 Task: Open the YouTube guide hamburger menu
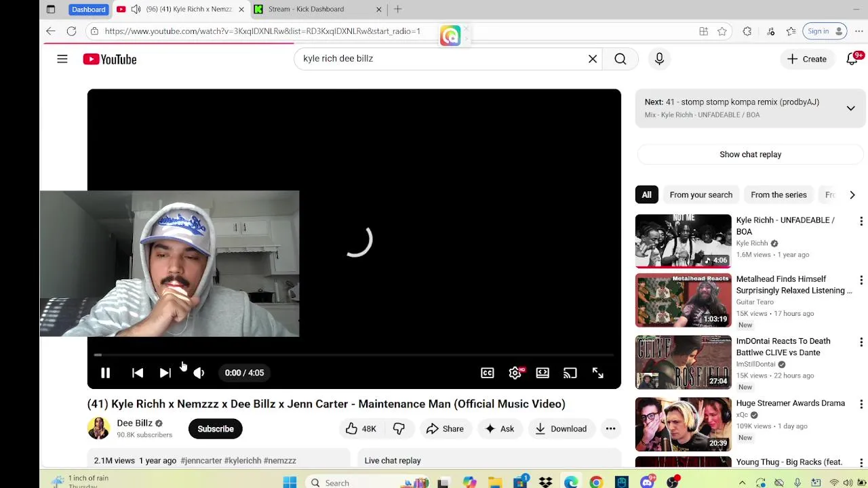(62, 59)
